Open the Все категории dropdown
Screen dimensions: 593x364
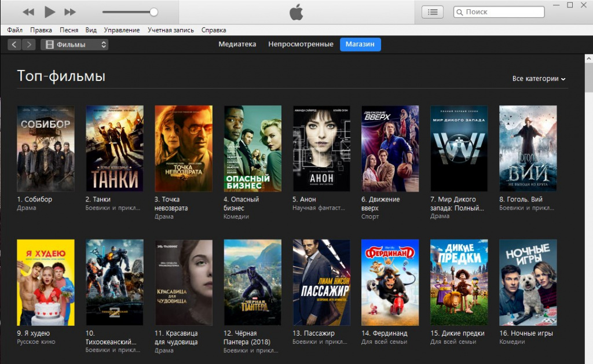pos(539,79)
